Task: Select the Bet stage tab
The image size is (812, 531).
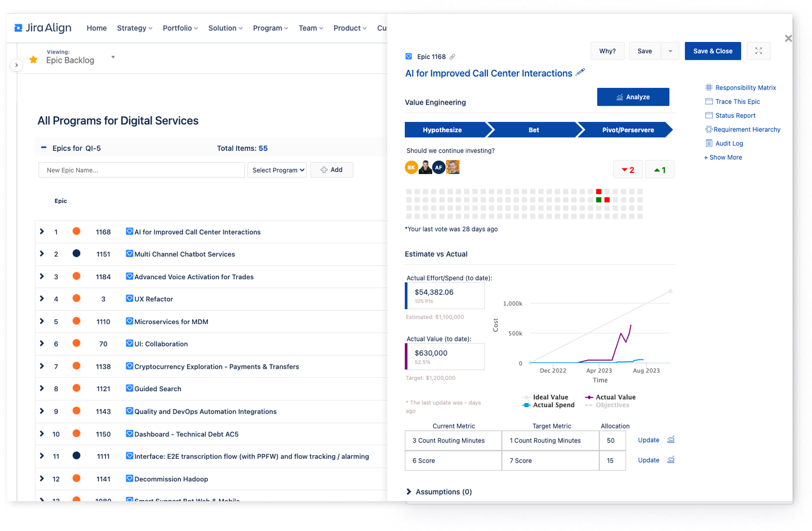Action: click(533, 129)
